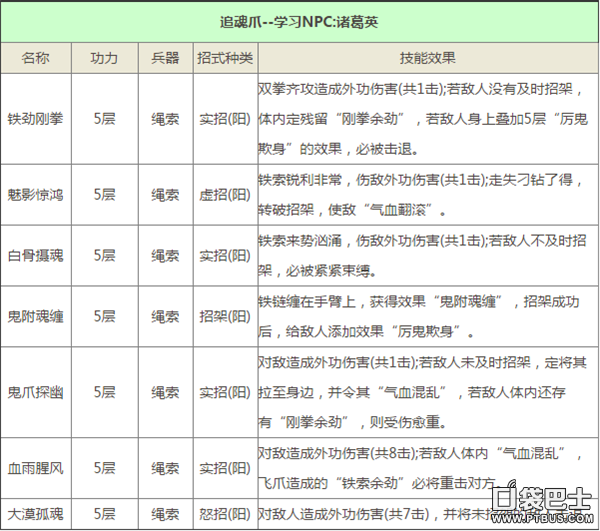Click the skill name 铁劲刚拳
Viewport: 600px width, 531px height.
(x=35, y=116)
